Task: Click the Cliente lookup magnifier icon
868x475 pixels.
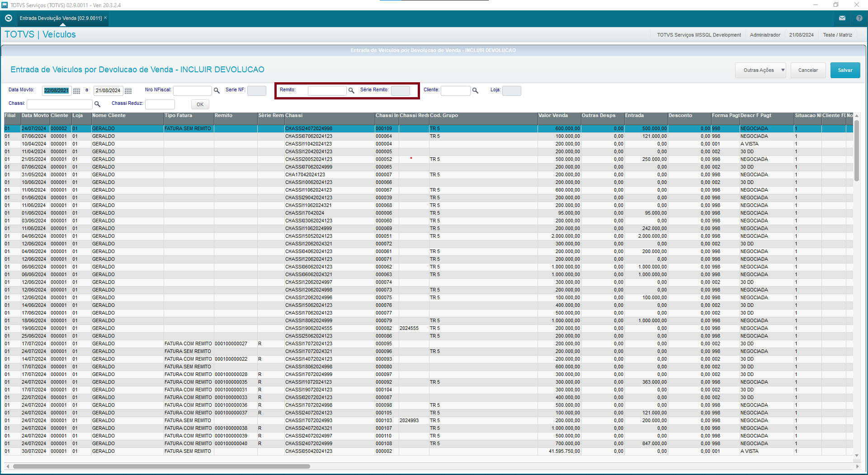Action: (475, 91)
